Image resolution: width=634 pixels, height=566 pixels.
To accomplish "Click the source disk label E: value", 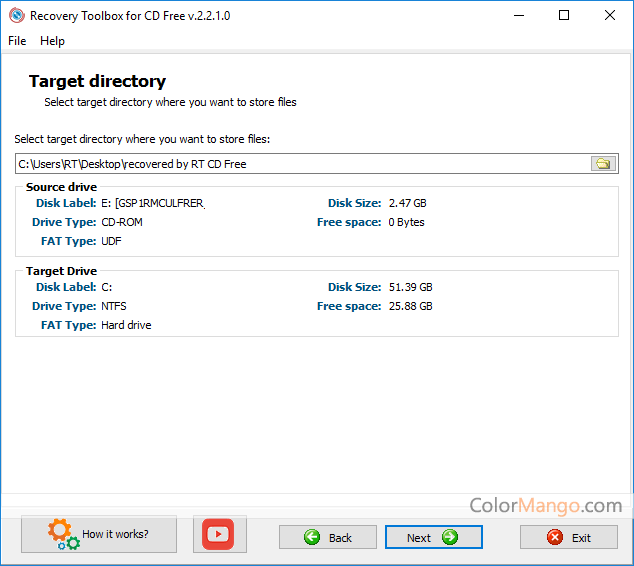I will click(152, 203).
